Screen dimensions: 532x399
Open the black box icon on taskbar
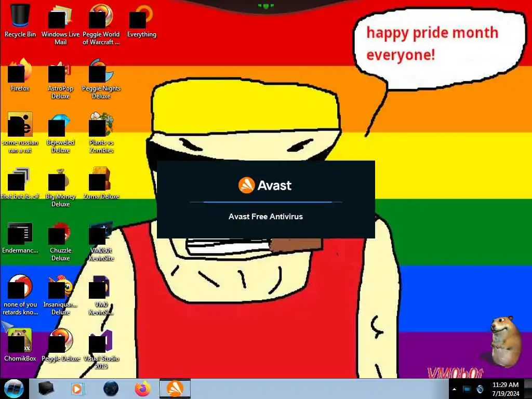pos(46,389)
